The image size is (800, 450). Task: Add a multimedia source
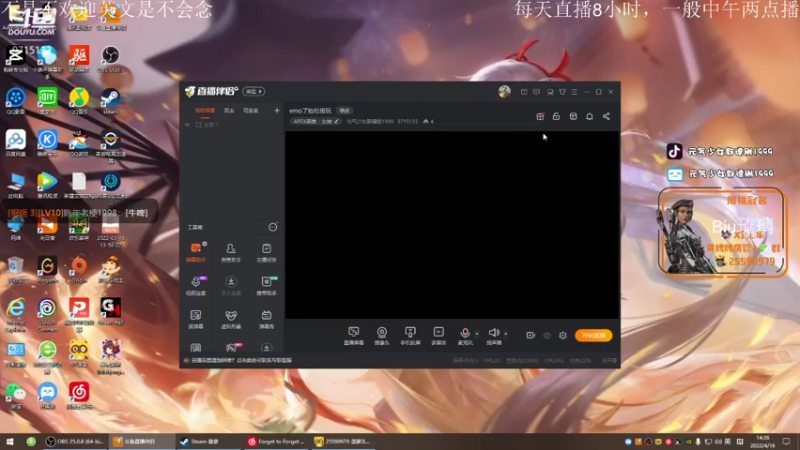coord(439,336)
